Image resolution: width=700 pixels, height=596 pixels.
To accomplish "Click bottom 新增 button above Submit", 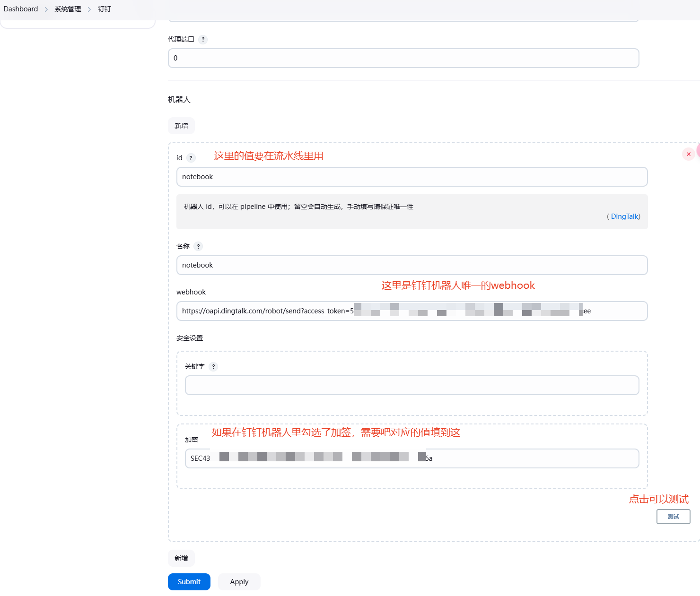I will (181, 558).
